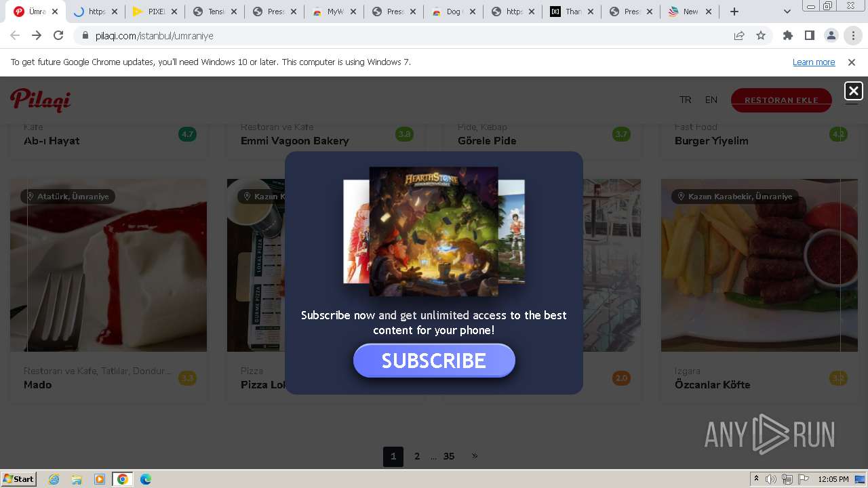Click the taskbar clock 12:05 PM
The image size is (868, 488).
pos(833,479)
